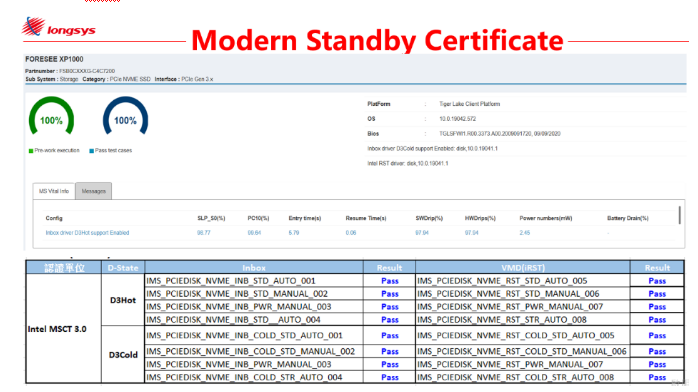Image resolution: width=698 pixels, height=392 pixels.
Task: Select the Resume Time value 0.06
Action: click(x=351, y=233)
